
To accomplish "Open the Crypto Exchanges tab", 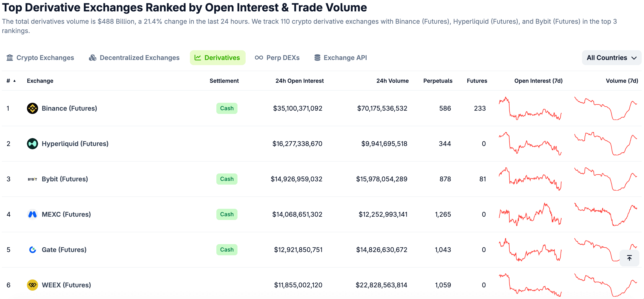I will tap(40, 58).
